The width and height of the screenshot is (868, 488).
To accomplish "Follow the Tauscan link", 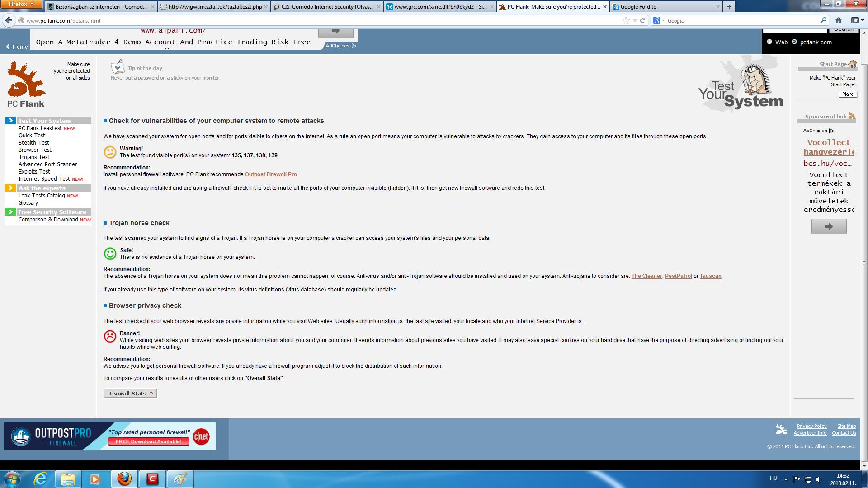I will tap(710, 276).
